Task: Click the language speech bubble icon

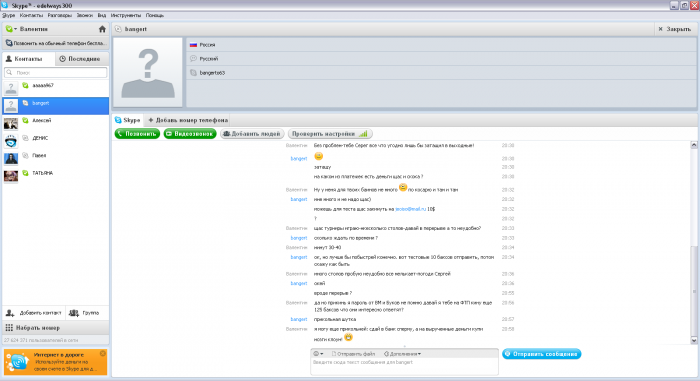Action: tap(193, 59)
